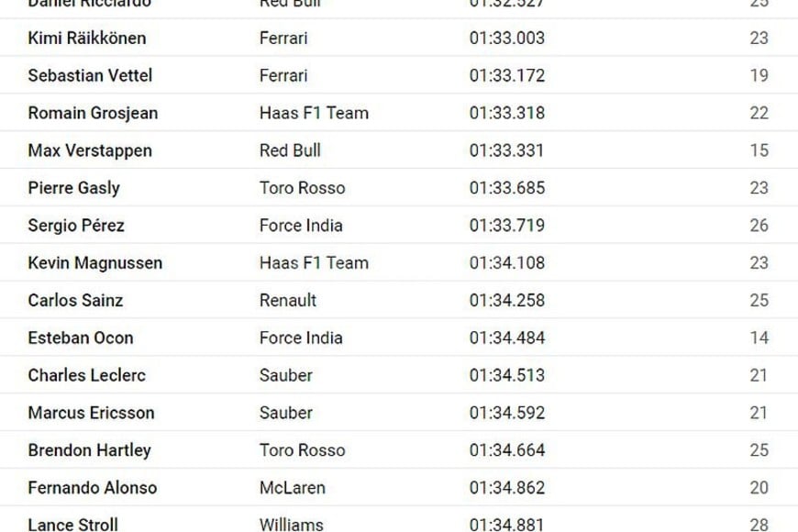Screen dimensions: 798x532
Task: Click Fernando Alonso's name
Action: point(93,488)
